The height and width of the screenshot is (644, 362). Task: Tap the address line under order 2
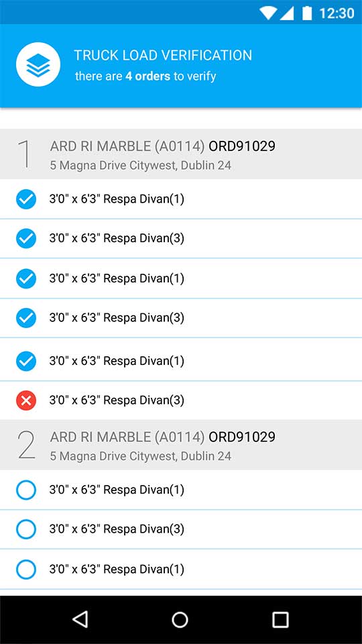(x=141, y=456)
